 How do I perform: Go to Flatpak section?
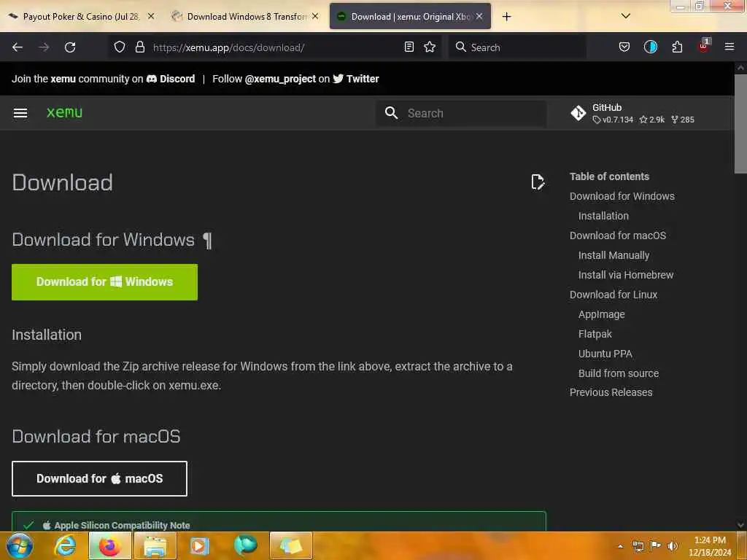(595, 334)
